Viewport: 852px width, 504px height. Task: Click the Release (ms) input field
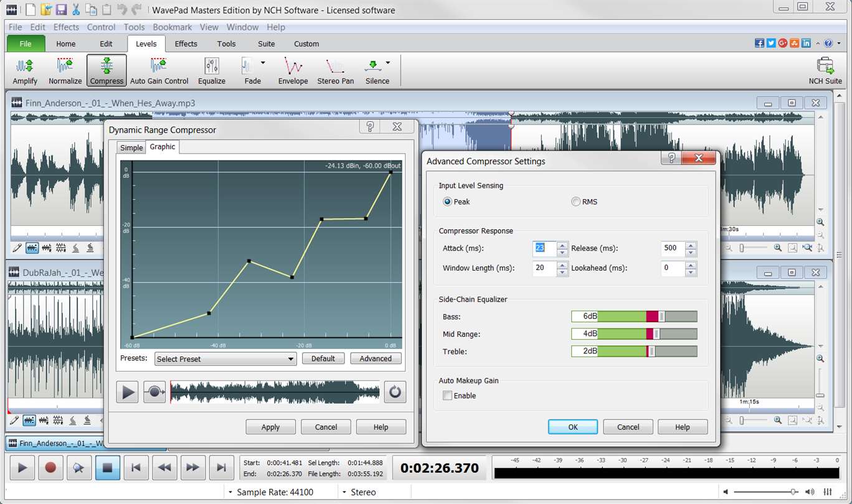[673, 248]
